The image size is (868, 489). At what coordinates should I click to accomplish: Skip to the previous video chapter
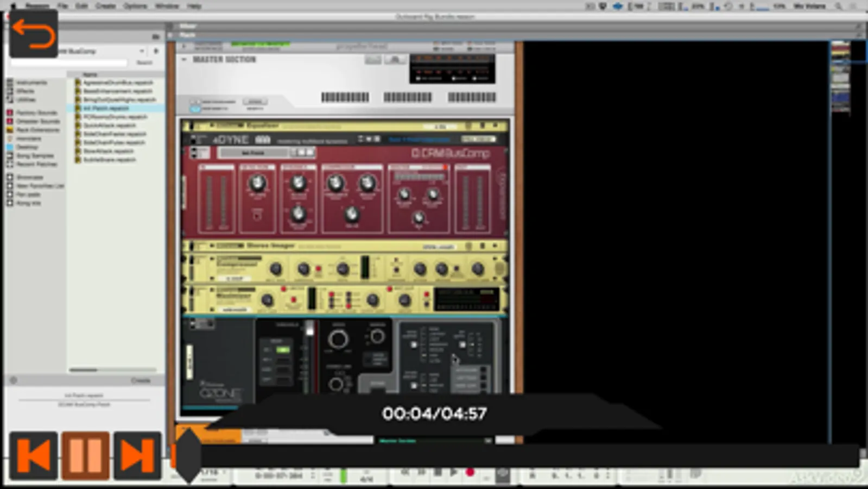[34, 455]
